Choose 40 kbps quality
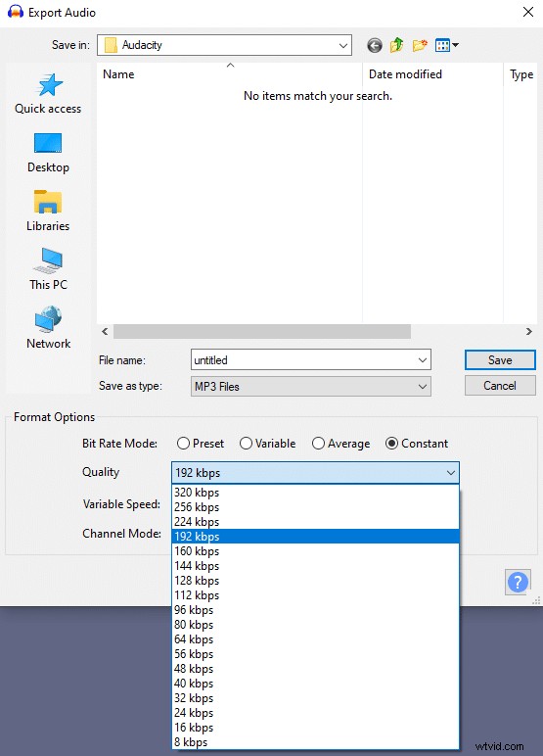This screenshot has height=756, width=543. 315,684
